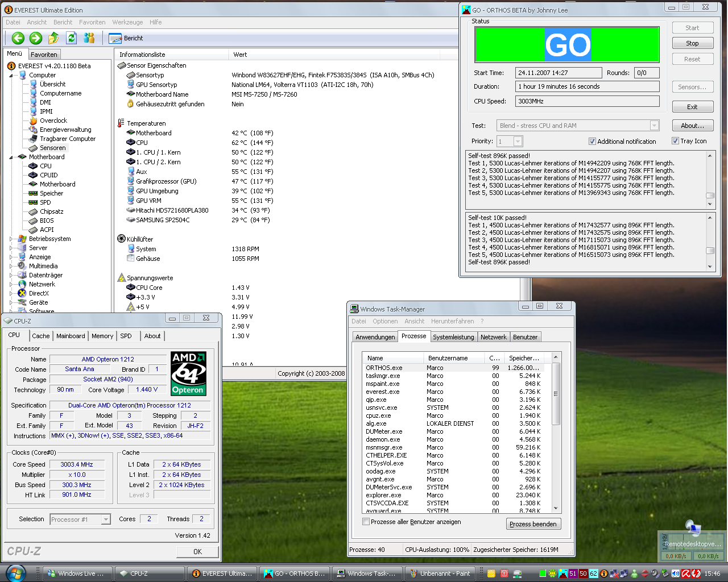Click the Start orb on the taskbar

click(x=15, y=573)
